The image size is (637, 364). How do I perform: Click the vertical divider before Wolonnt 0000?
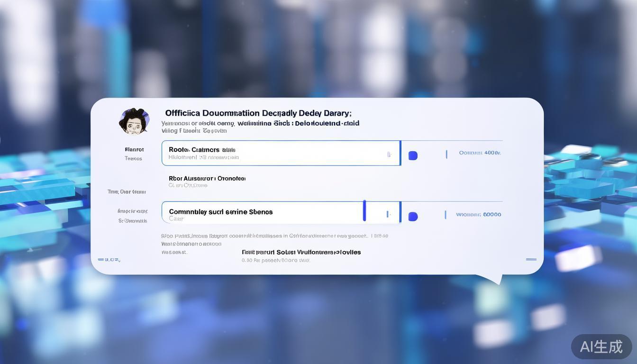(445, 215)
